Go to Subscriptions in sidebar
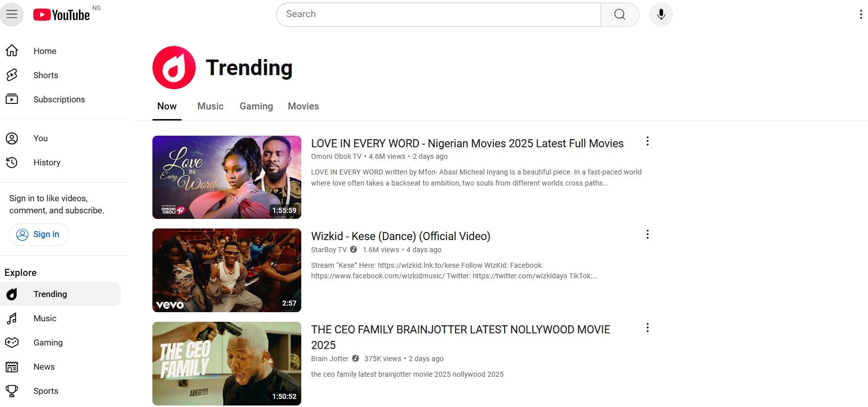868x407 pixels. tap(59, 99)
